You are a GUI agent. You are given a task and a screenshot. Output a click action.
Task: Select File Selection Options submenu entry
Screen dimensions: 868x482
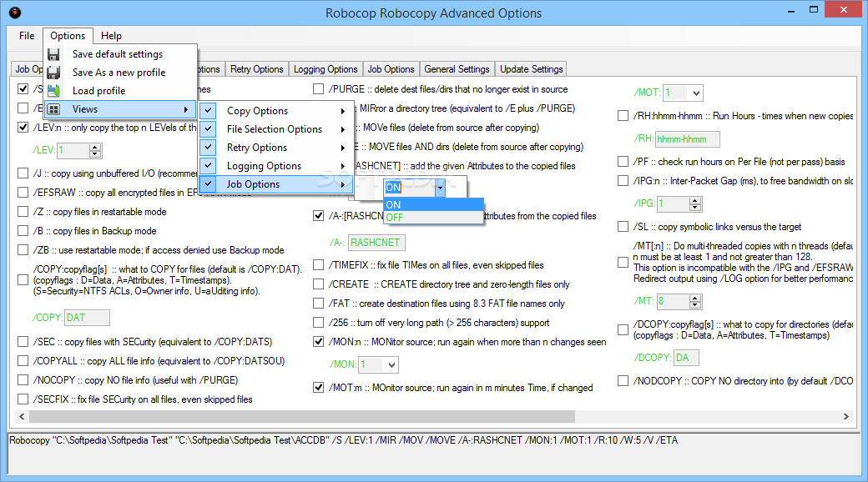tap(275, 129)
